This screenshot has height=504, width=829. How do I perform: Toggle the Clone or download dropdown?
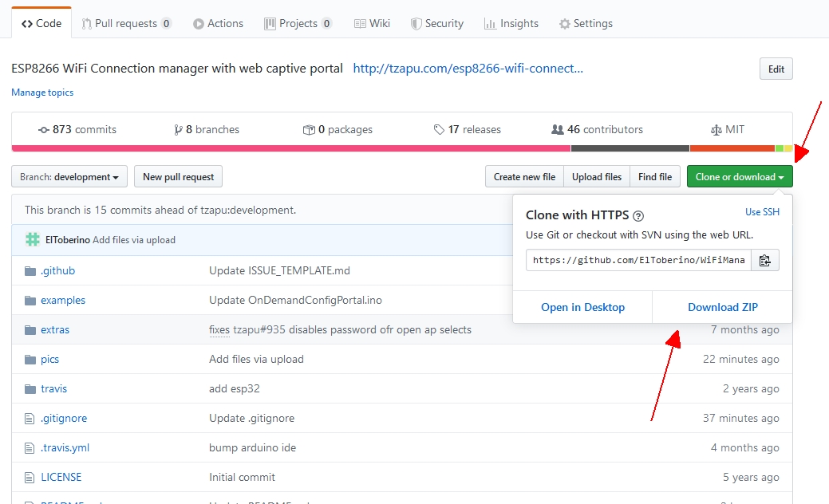click(740, 176)
